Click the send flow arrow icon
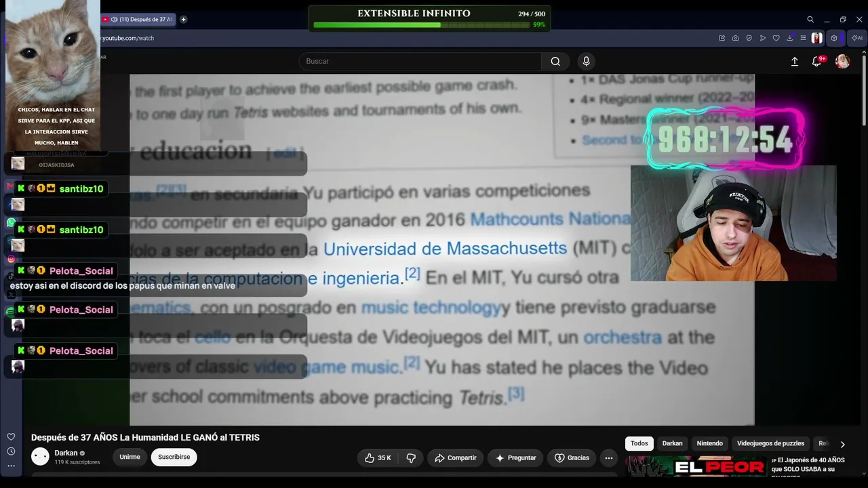868x488 pixels. pyautogui.click(x=763, y=38)
